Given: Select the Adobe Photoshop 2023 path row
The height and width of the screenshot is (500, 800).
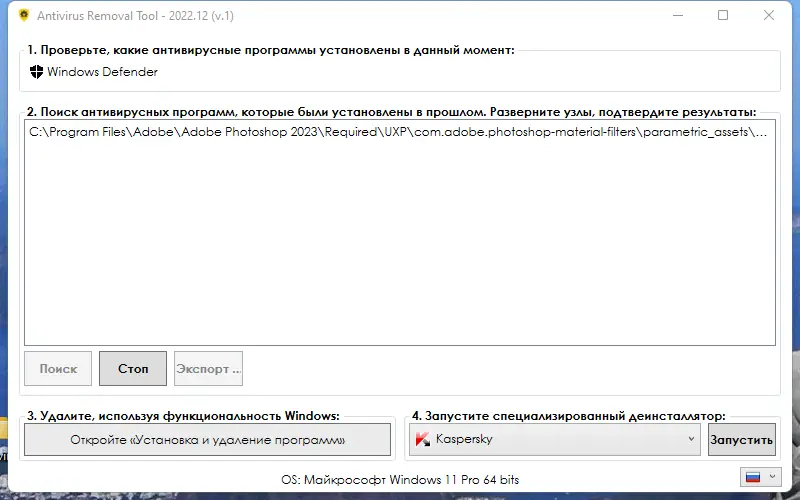Looking at the screenshot, I should pos(398,132).
